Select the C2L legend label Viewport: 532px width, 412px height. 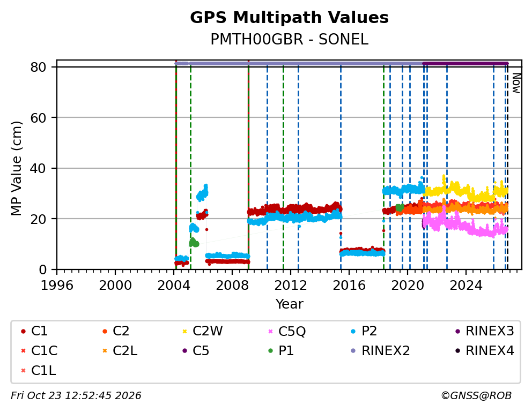pos(125,351)
